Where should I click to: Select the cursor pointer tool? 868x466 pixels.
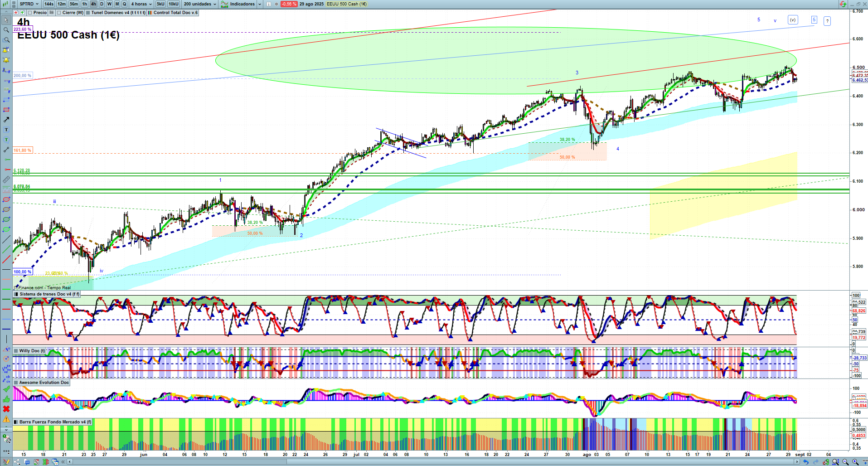pos(6,20)
